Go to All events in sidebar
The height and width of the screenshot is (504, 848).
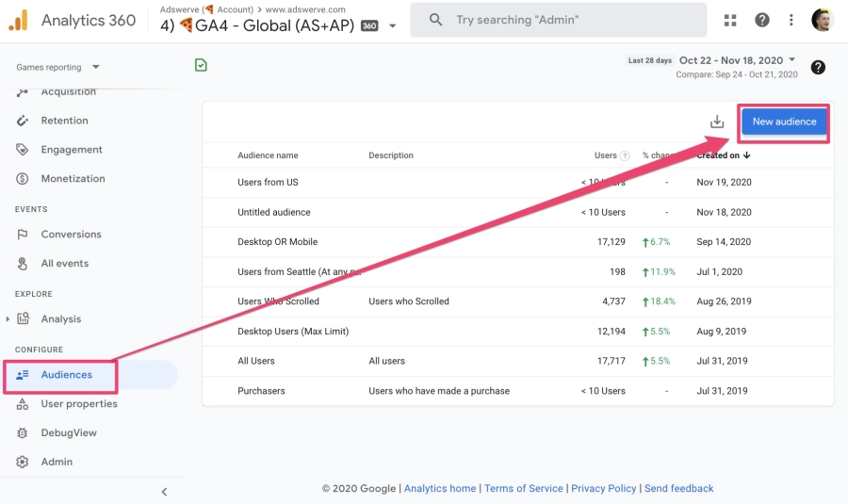[x=64, y=264]
